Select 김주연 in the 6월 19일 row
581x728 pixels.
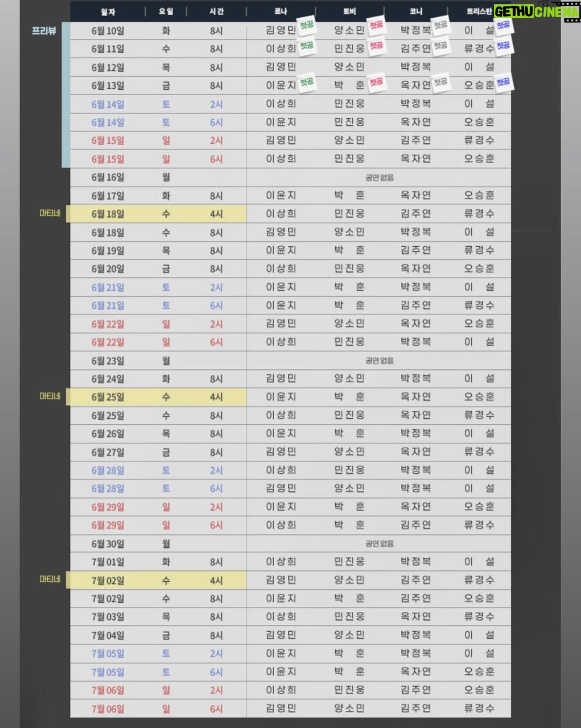[416, 250]
